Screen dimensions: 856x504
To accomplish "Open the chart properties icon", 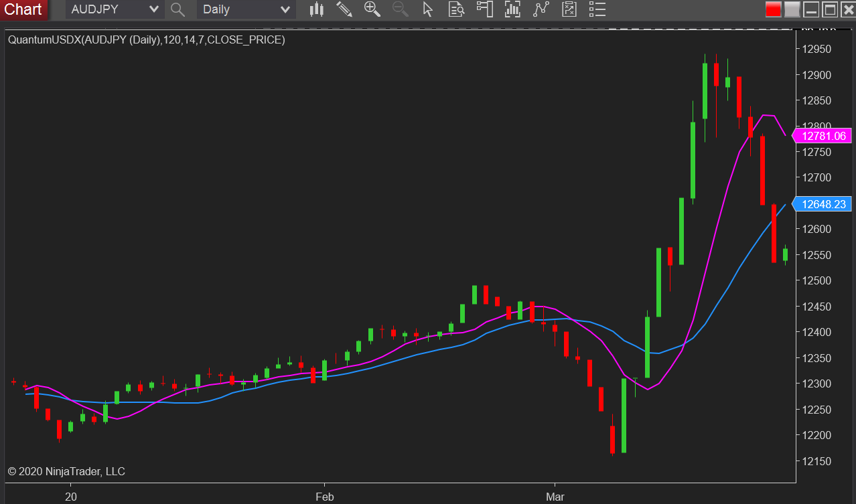I will (569, 9).
